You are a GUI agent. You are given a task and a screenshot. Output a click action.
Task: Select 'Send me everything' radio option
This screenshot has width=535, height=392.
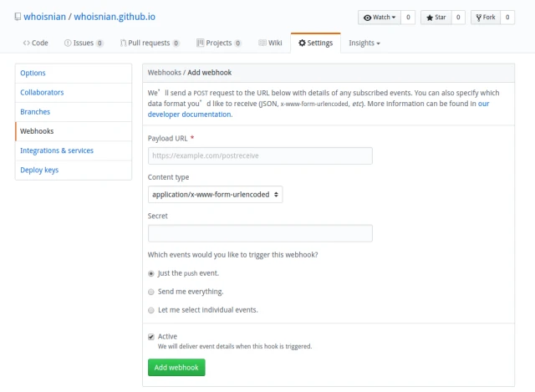pos(151,292)
